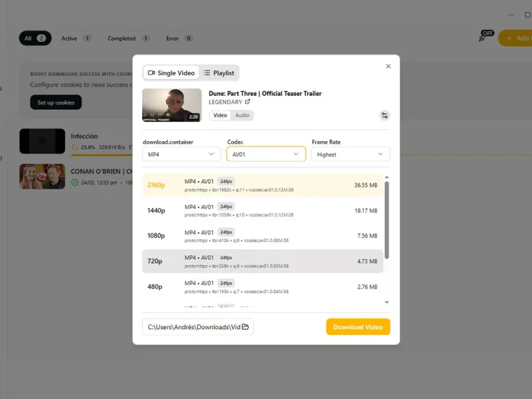
Task: Click the Infección download progress bar
Action: 102,155
